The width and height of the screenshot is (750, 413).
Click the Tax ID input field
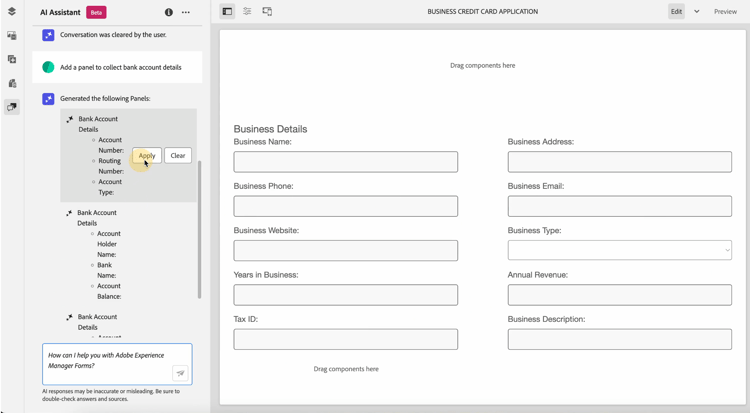tap(345, 339)
